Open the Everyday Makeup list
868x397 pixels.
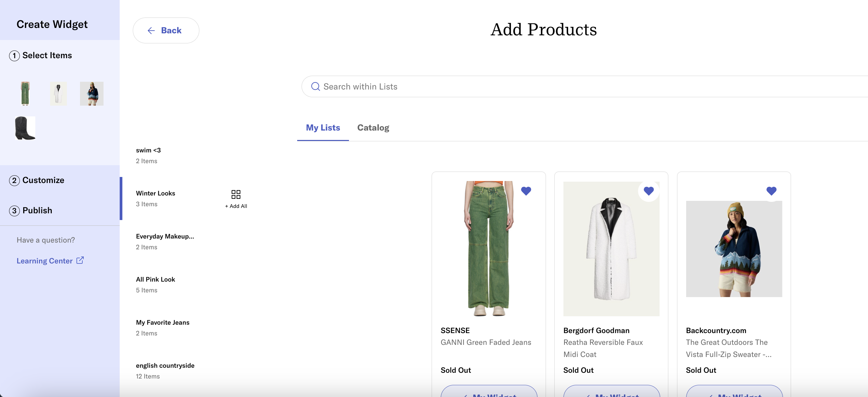(165, 241)
